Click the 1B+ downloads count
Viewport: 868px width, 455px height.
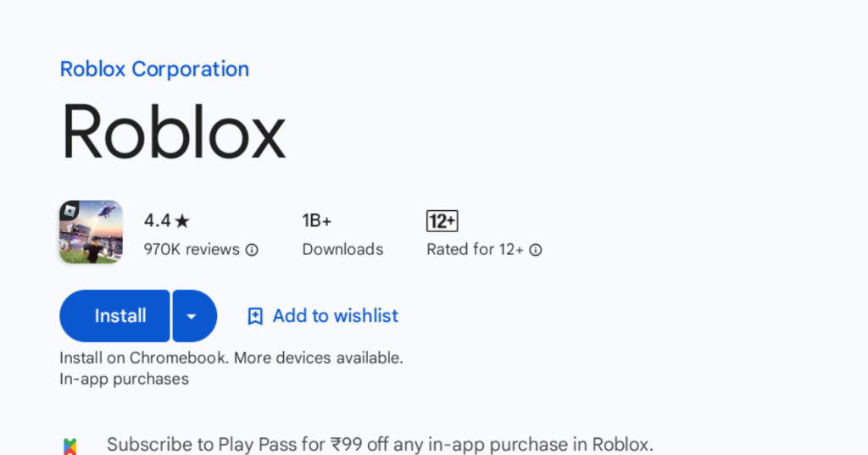click(x=316, y=221)
